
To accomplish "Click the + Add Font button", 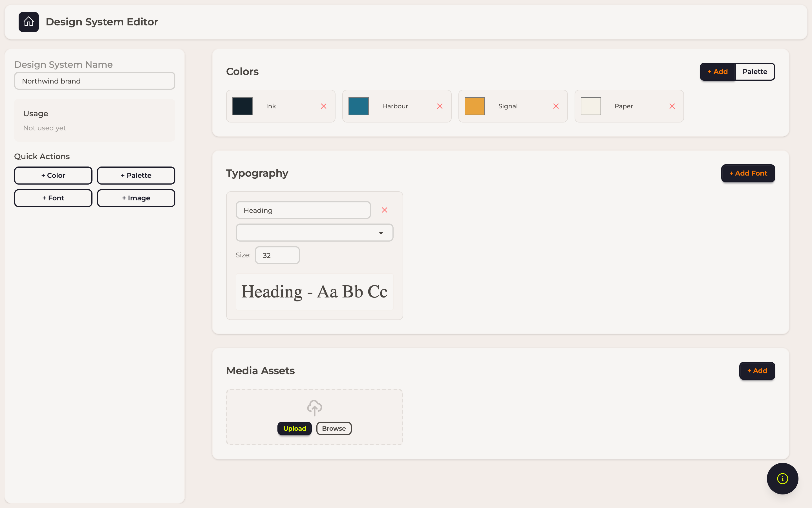I will pyautogui.click(x=748, y=173).
